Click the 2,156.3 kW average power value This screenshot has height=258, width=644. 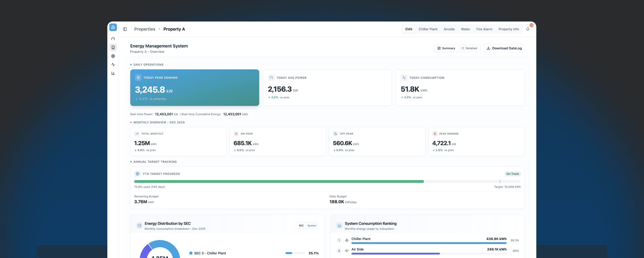click(x=283, y=89)
